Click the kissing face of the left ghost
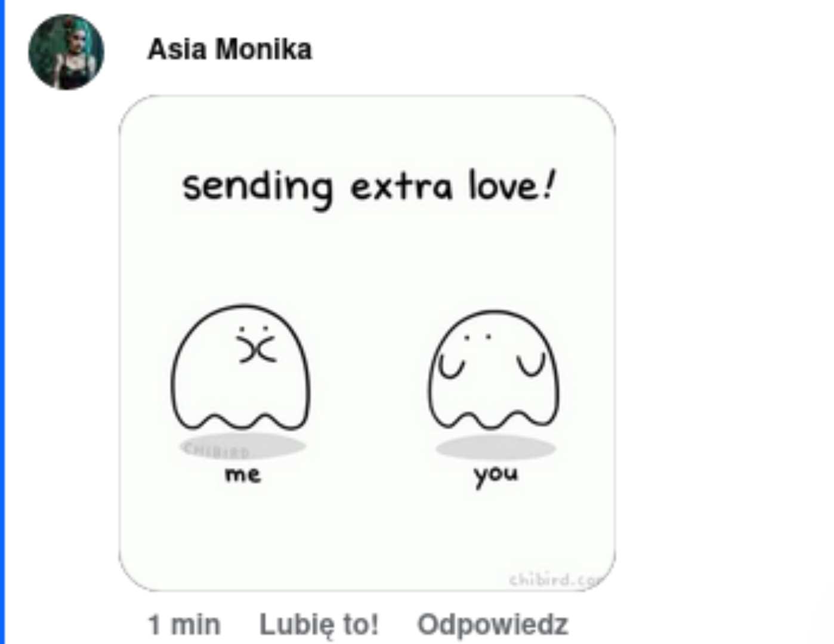 255,345
